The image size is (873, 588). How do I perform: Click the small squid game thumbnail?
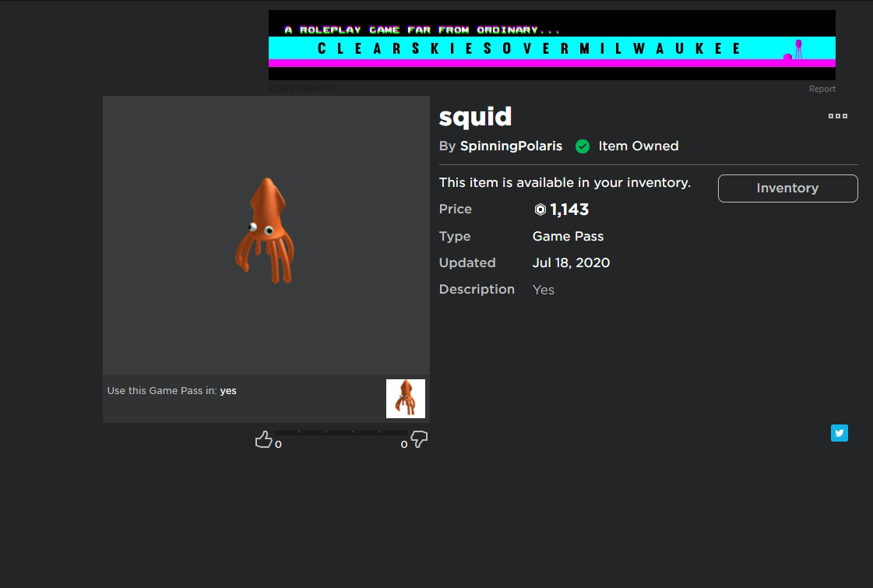tap(405, 399)
